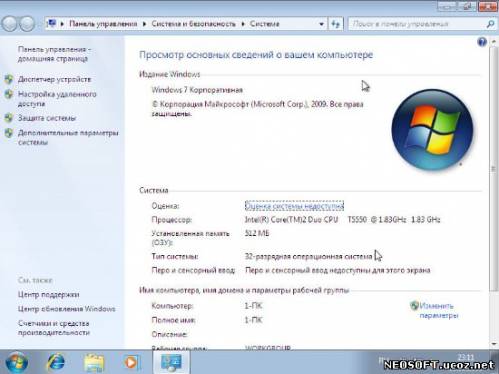Open Настройка удаленного доступа link
Image resolution: width=499 pixels, height=374 pixels.
(x=57, y=99)
